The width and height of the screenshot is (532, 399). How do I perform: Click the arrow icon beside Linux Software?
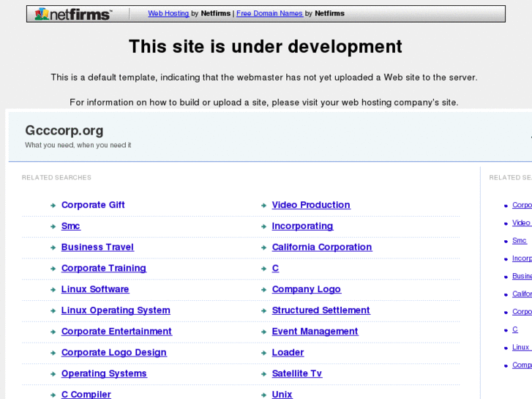click(x=53, y=290)
